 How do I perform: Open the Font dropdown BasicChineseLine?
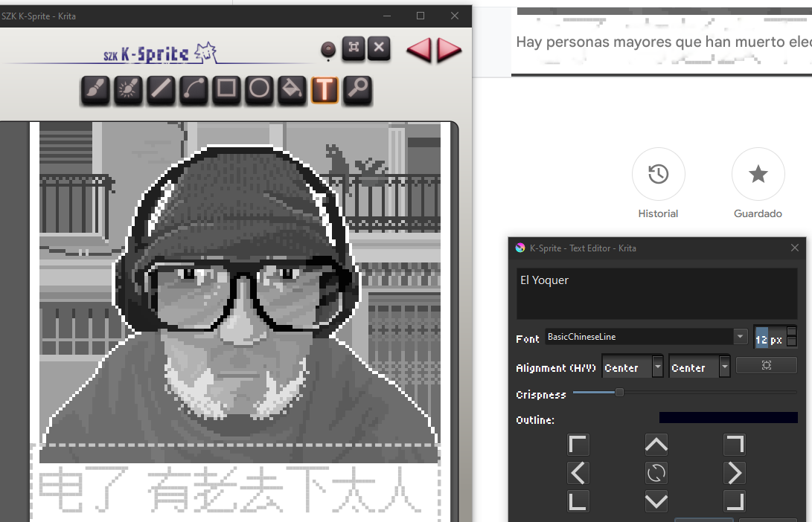[x=646, y=337]
